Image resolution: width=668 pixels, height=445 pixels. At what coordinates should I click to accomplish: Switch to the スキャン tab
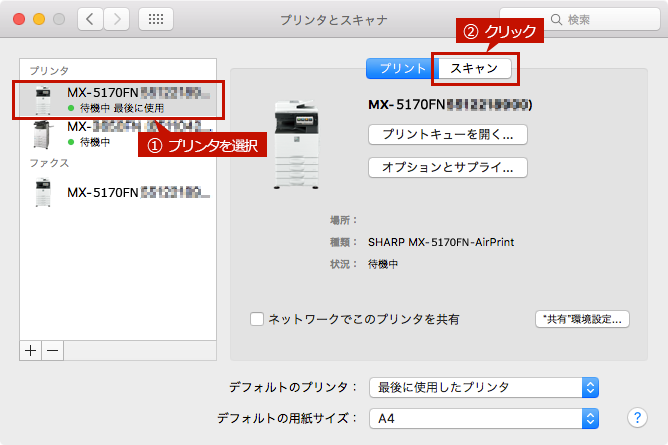475,69
